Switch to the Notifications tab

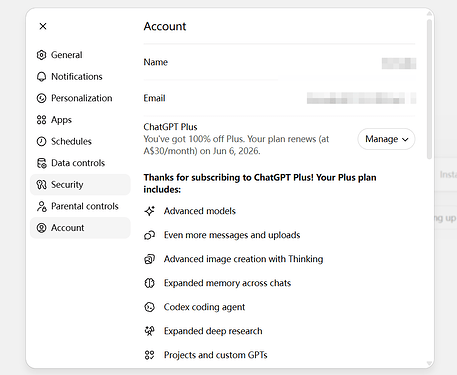[x=80, y=77]
